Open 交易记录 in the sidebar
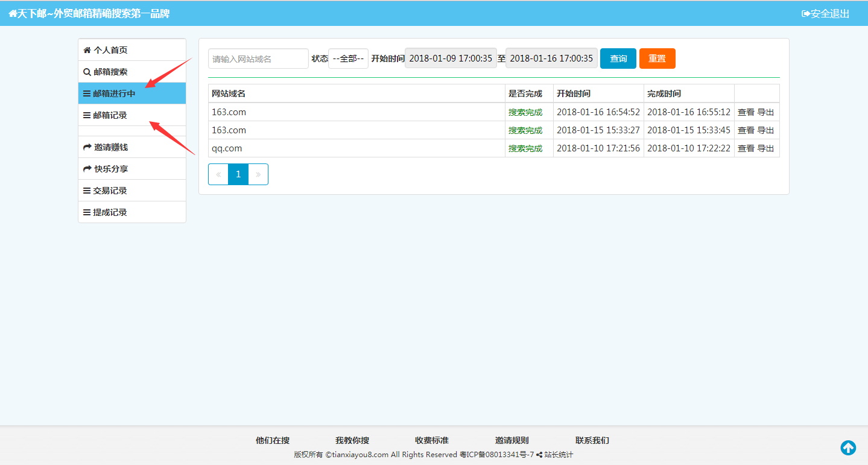This screenshot has width=868, height=465. click(x=132, y=191)
